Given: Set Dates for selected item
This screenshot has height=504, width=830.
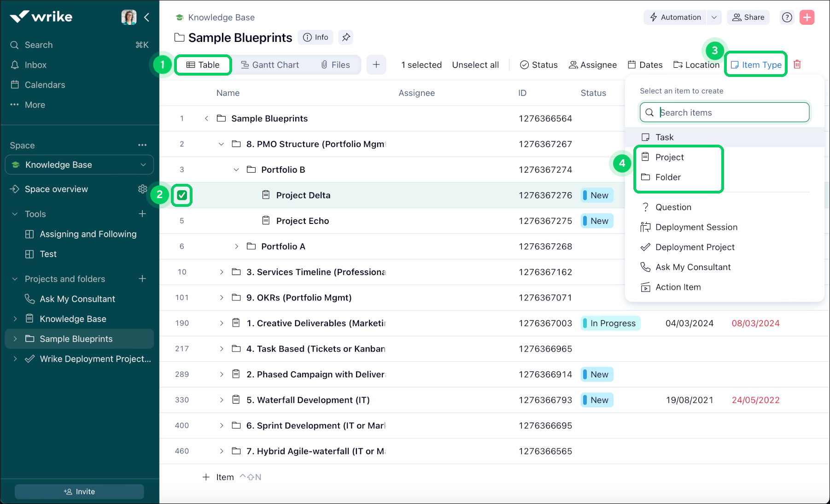Looking at the screenshot, I should pos(645,65).
